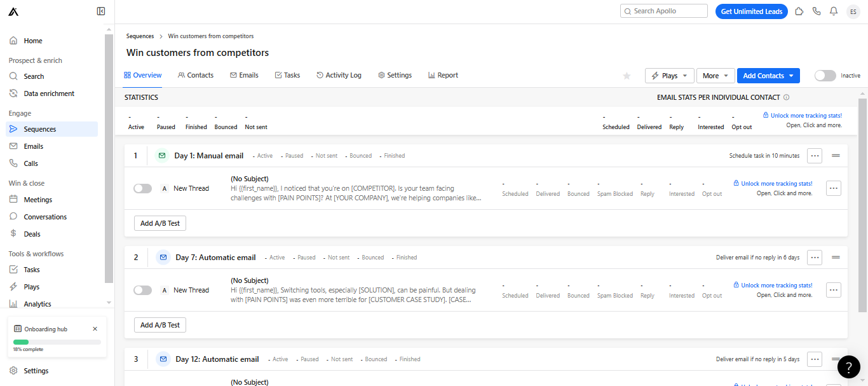Image resolution: width=868 pixels, height=386 pixels.
Task: Expand the Plays dropdown button
Action: 670,76
